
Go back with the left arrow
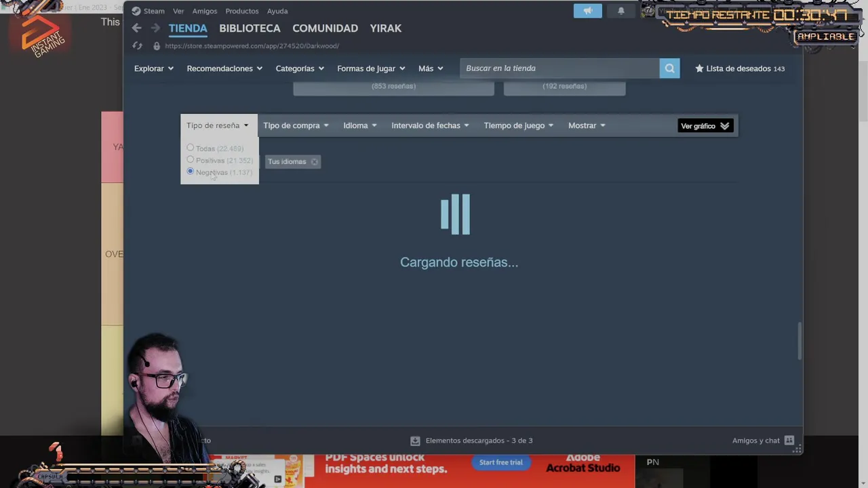[x=137, y=28]
